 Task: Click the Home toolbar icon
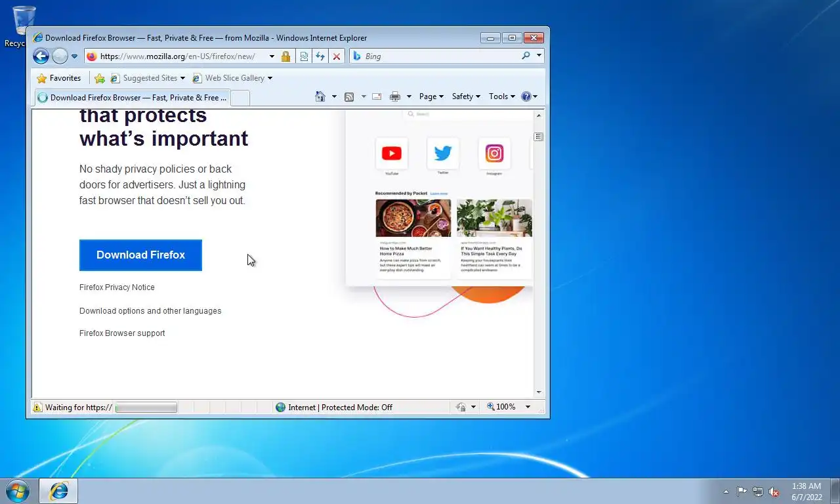(320, 96)
